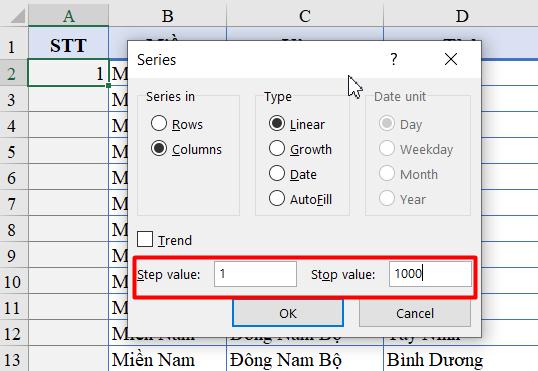Select row 13 header

[x=14, y=359]
